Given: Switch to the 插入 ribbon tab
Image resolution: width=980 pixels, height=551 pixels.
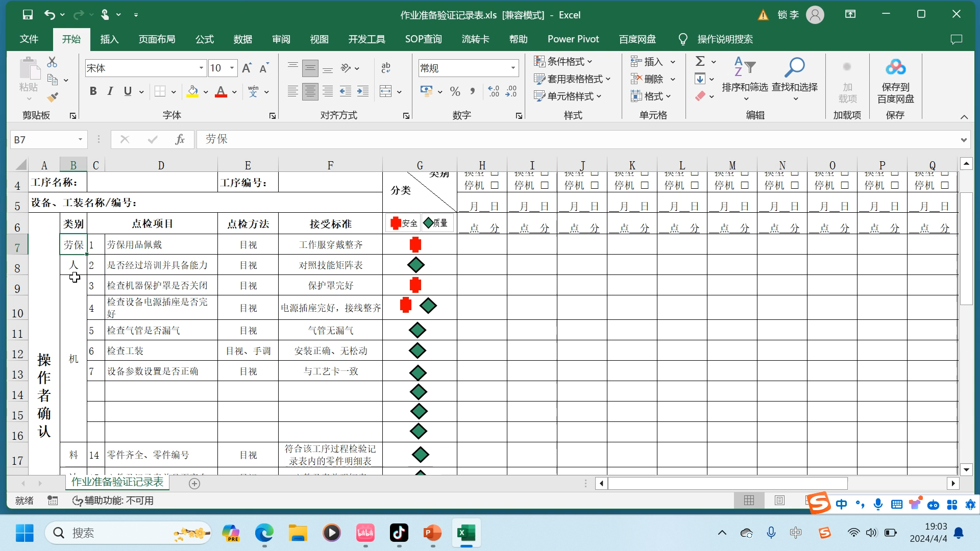Looking at the screenshot, I should tap(109, 39).
